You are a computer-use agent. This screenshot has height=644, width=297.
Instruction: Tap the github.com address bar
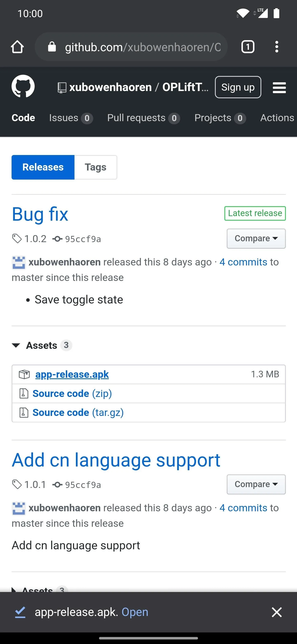point(131,47)
